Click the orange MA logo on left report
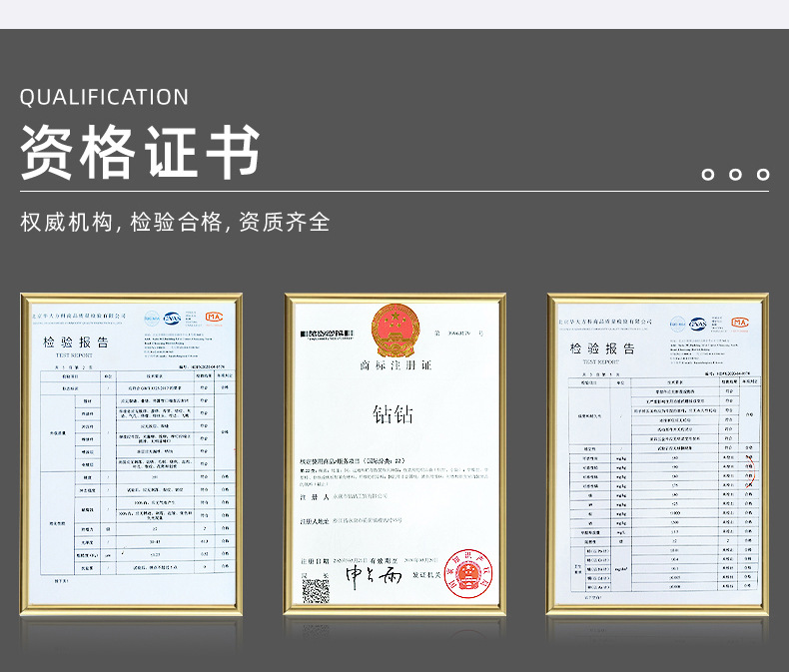 214,317
